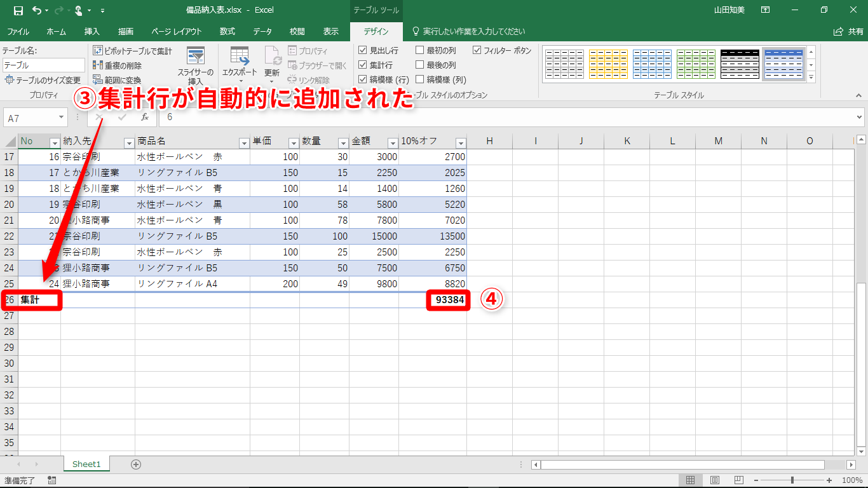868x488 pixels.
Task: Enable 縞模様 (列) banded columns
Action: (420, 79)
